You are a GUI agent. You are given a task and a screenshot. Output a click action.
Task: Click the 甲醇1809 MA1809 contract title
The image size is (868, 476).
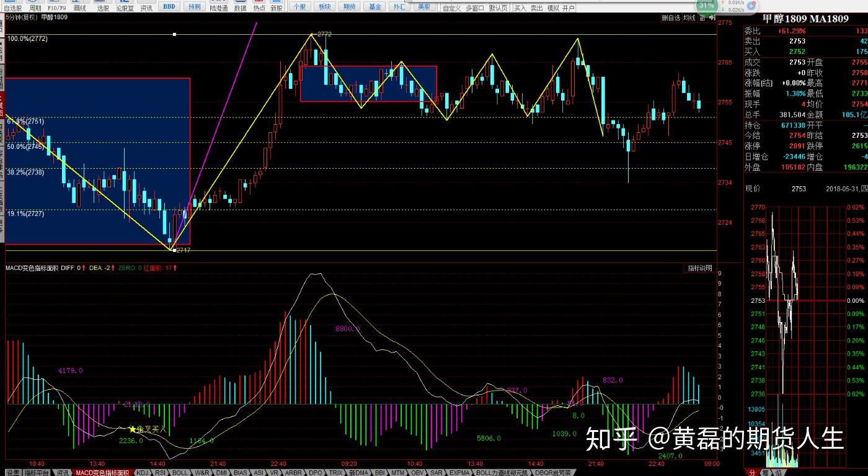[805, 19]
